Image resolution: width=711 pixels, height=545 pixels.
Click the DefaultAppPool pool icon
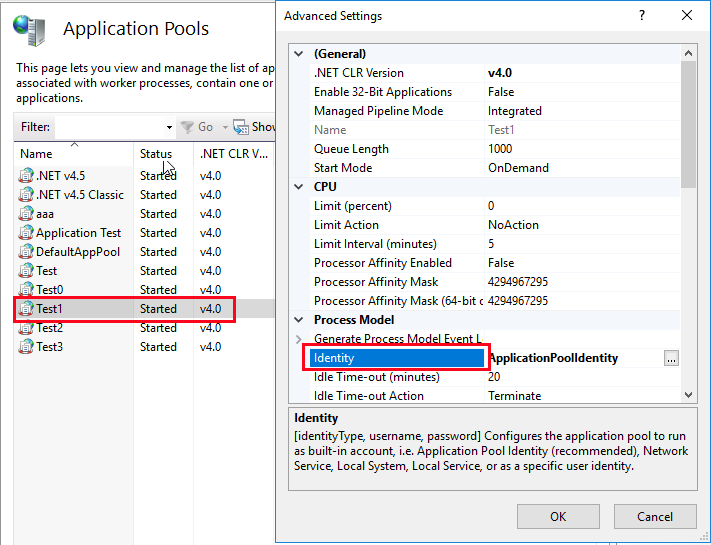[x=26, y=252]
